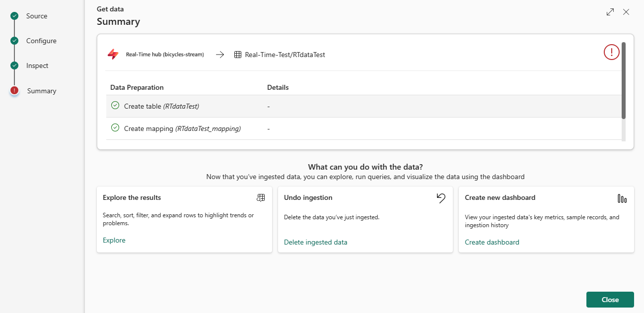Click the Inspect step checkmark icon
This screenshot has height=313, width=644.
[x=14, y=65]
